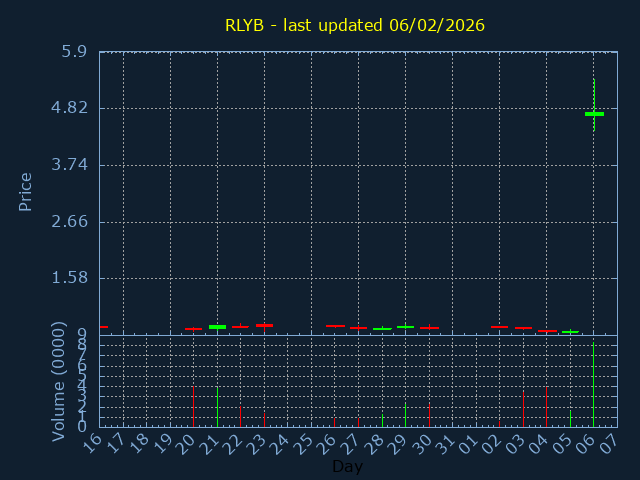This screenshot has height=480, width=640.
Task: Click the red volume bar on day 20
Action: 193,407
